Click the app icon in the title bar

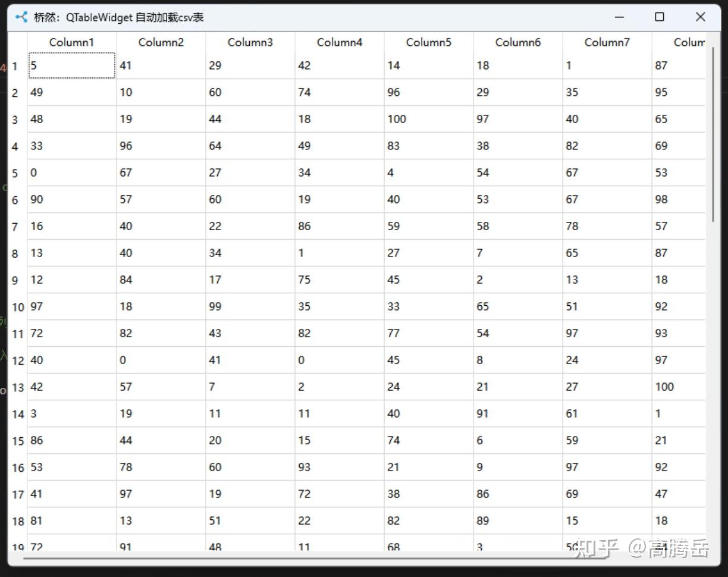[21, 17]
